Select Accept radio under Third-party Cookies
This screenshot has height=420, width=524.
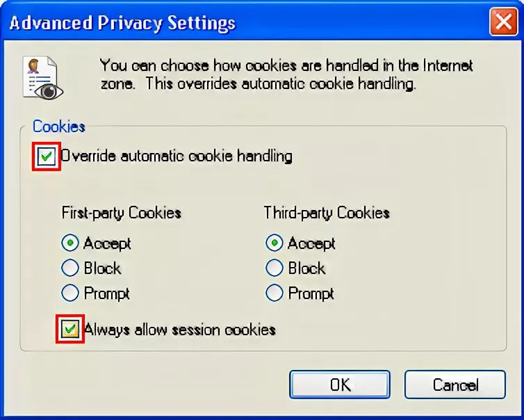tap(275, 243)
